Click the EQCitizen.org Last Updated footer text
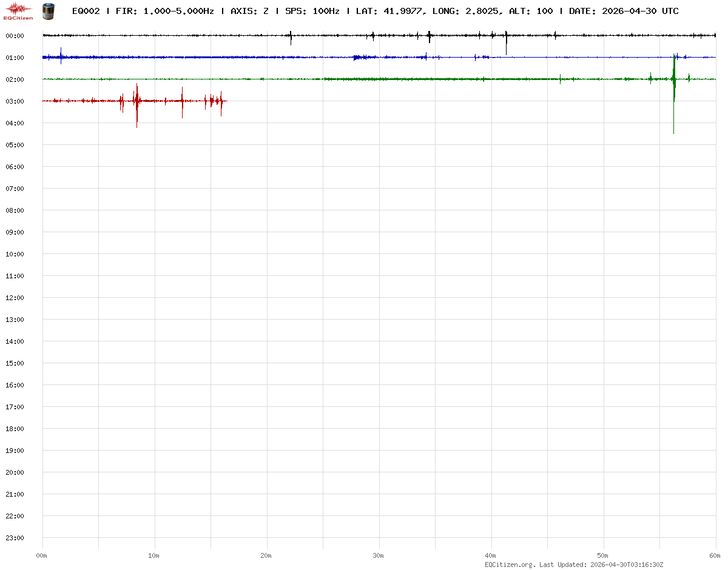 [x=574, y=565]
